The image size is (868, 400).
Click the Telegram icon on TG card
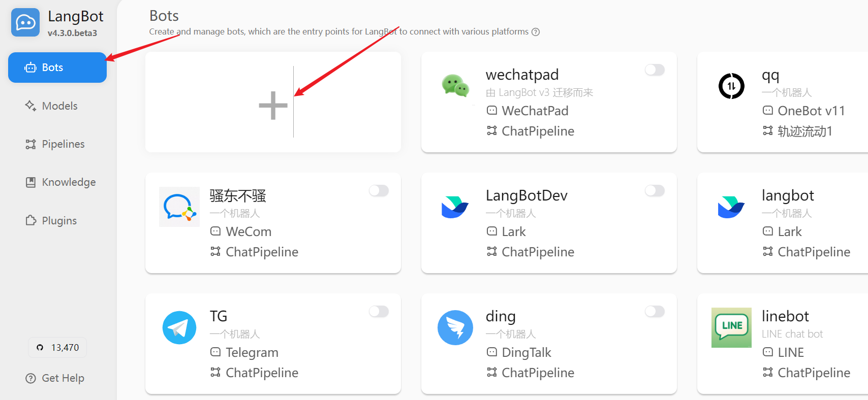click(179, 327)
